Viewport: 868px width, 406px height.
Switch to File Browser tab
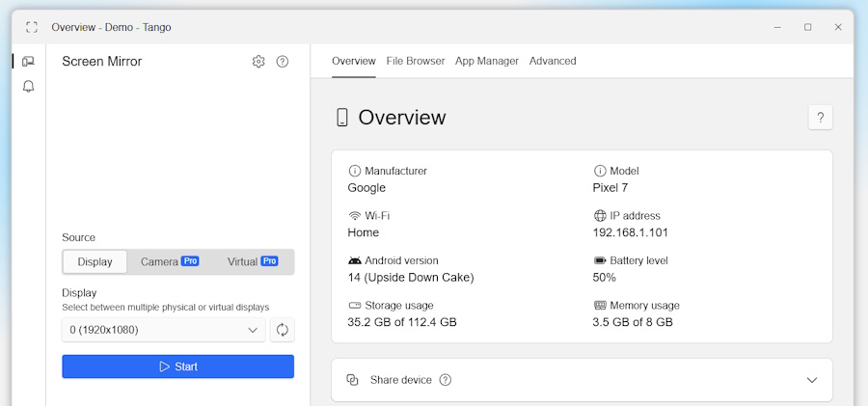coord(416,61)
